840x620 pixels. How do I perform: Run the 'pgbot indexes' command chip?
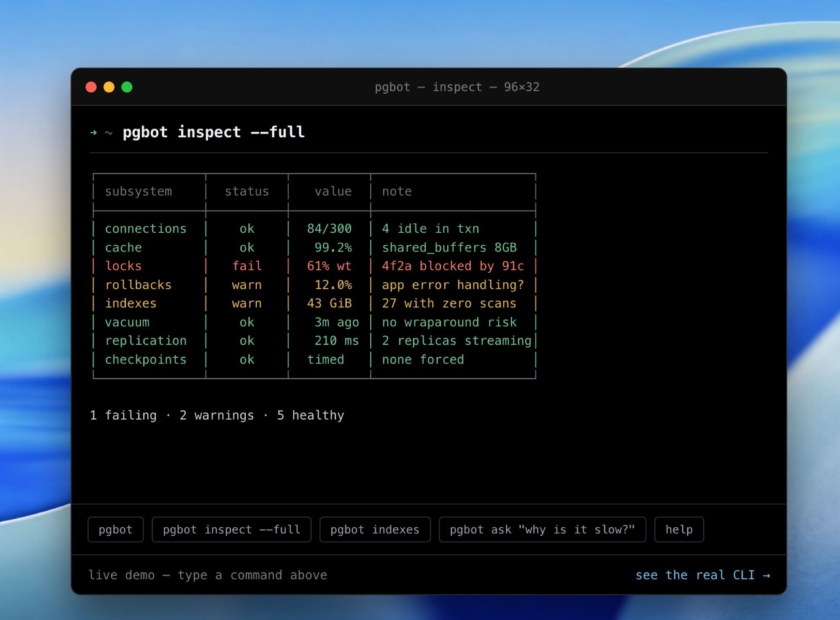(375, 529)
